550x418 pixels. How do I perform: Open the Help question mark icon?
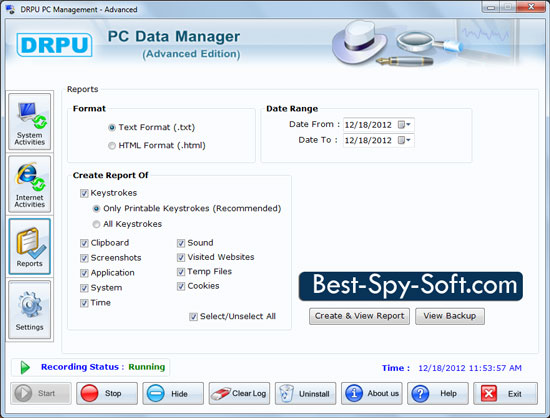click(x=420, y=393)
